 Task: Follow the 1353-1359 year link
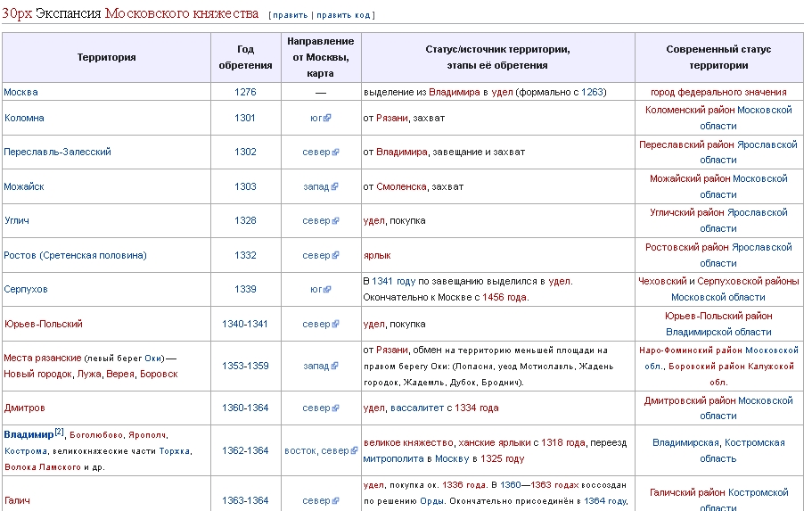(x=245, y=366)
